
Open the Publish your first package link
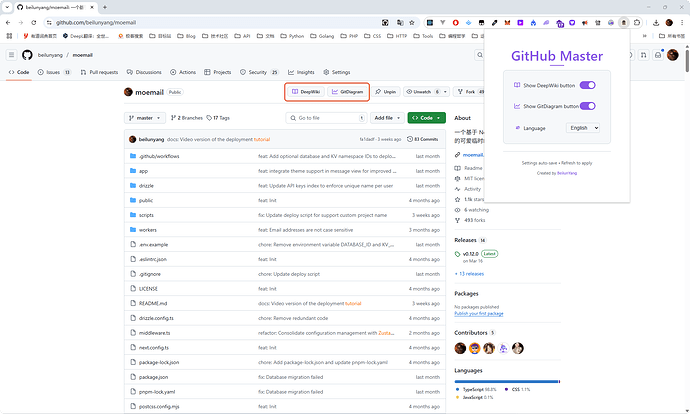click(479, 314)
